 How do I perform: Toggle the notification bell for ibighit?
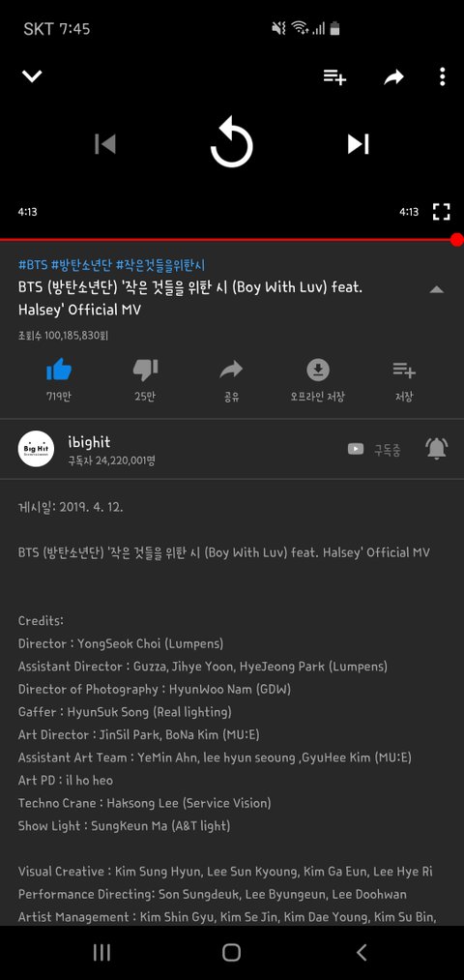pyautogui.click(x=436, y=449)
